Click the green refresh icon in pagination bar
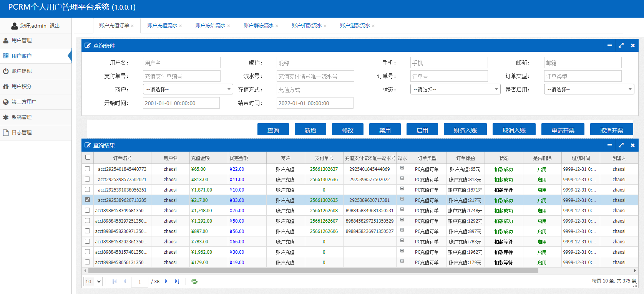Viewport: 644px width, 294px height. tap(194, 281)
